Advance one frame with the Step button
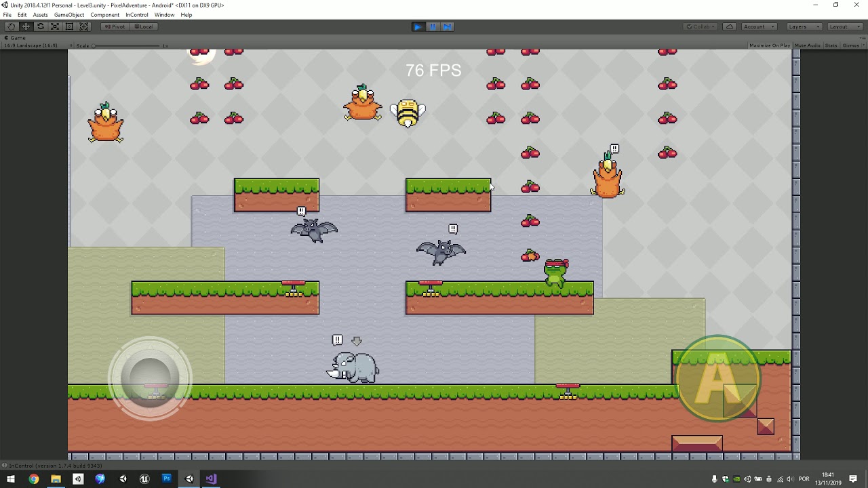868x488 pixels. pos(447,26)
